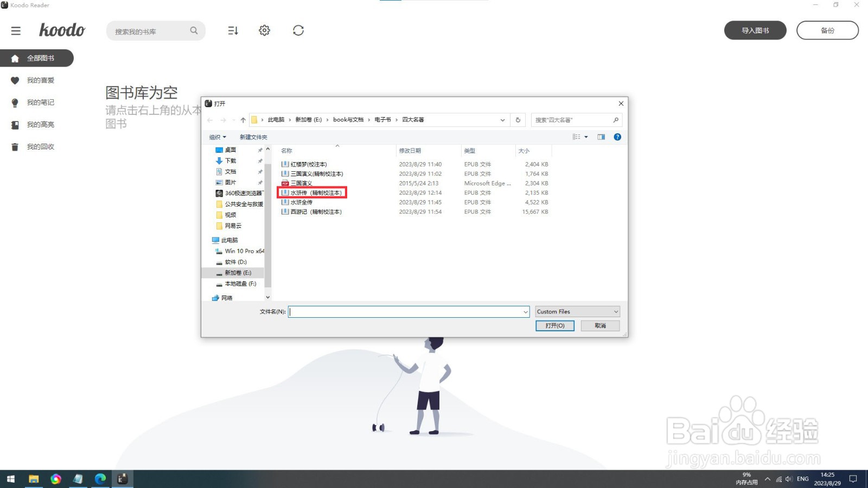Click 此电脑 in the address breadcrumb
Viewport: 868px width, 488px height.
(x=276, y=120)
